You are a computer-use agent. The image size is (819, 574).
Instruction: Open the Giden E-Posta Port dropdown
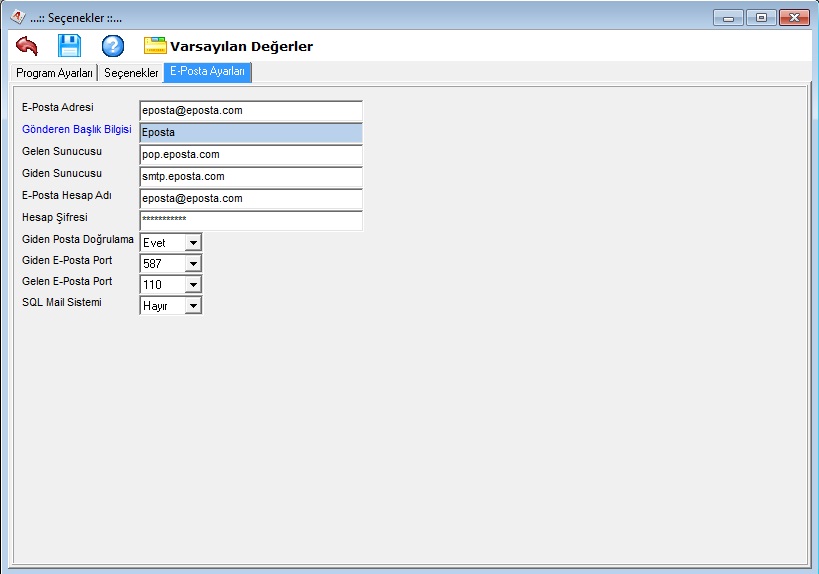point(193,264)
